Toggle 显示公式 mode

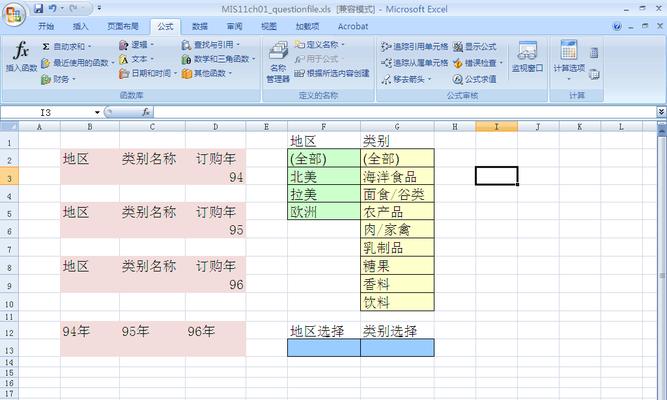click(475, 46)
